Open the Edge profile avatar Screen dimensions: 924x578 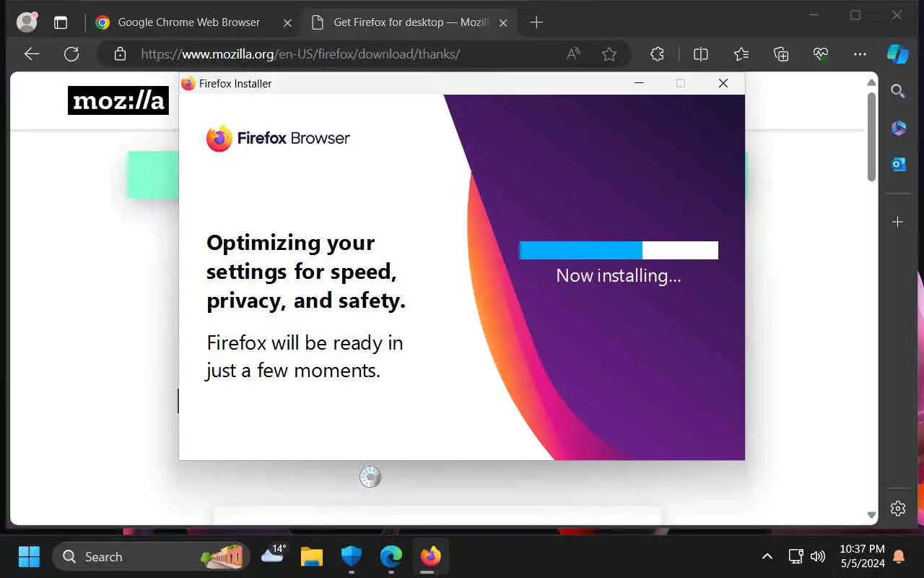[27, 22]
